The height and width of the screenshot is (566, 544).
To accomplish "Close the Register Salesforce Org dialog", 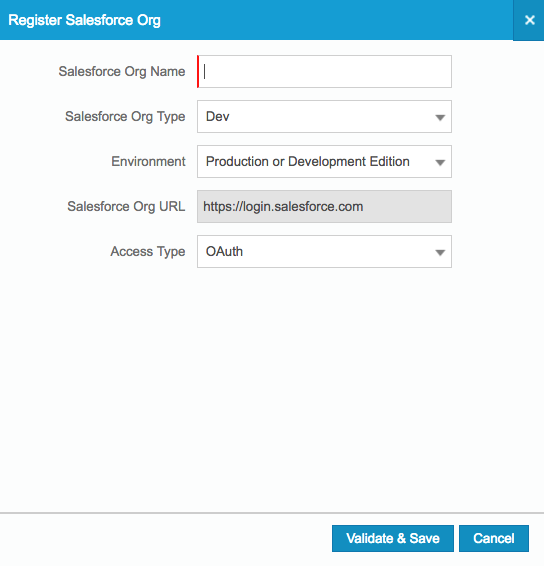I will point(529,20).
